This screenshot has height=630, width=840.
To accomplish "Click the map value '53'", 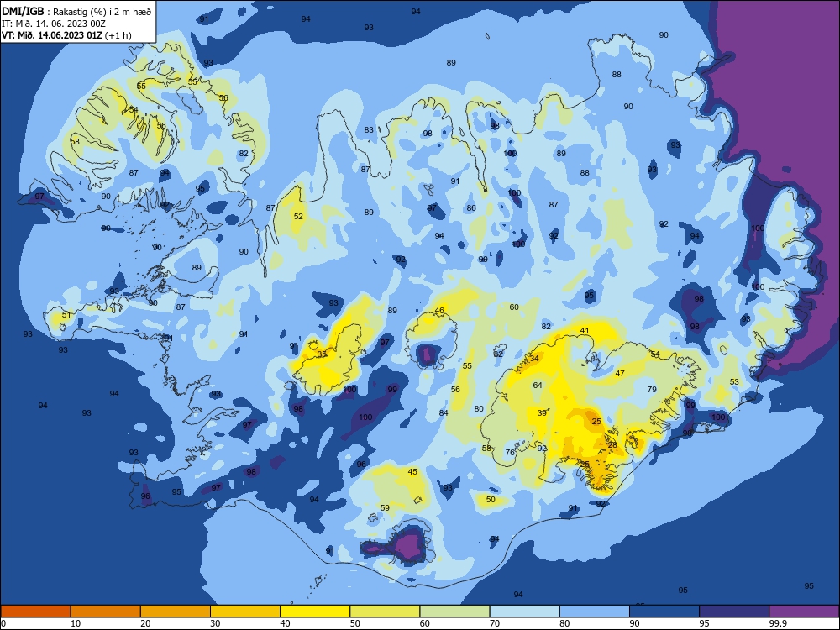I will (x=734, y=382).
